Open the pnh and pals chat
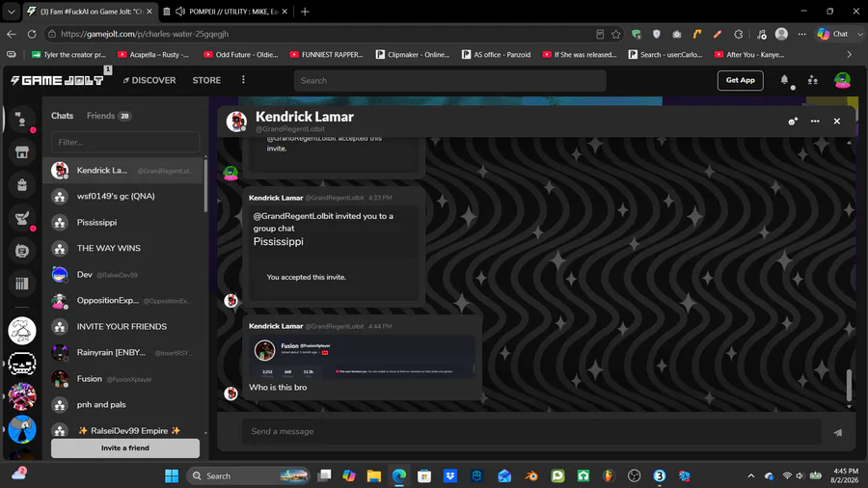Screen dimensions: 868x488 [x=123, y=404]
